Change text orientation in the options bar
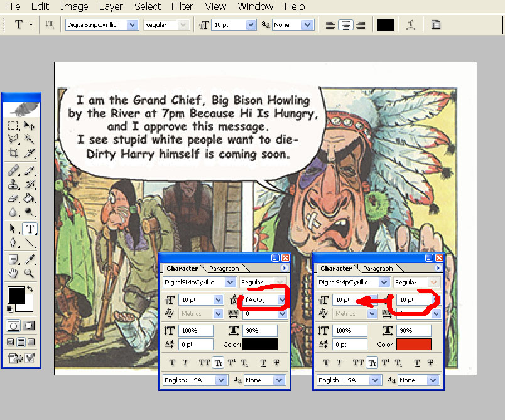The width and height of the screenshot is (505, 420). 50,24
